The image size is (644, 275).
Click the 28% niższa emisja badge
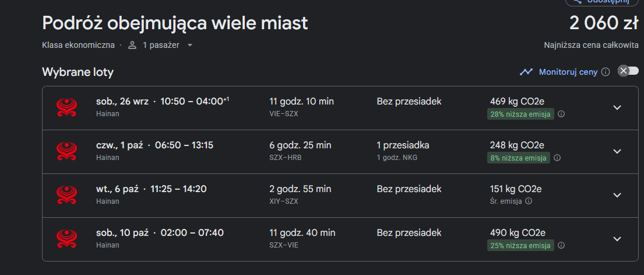521,114
